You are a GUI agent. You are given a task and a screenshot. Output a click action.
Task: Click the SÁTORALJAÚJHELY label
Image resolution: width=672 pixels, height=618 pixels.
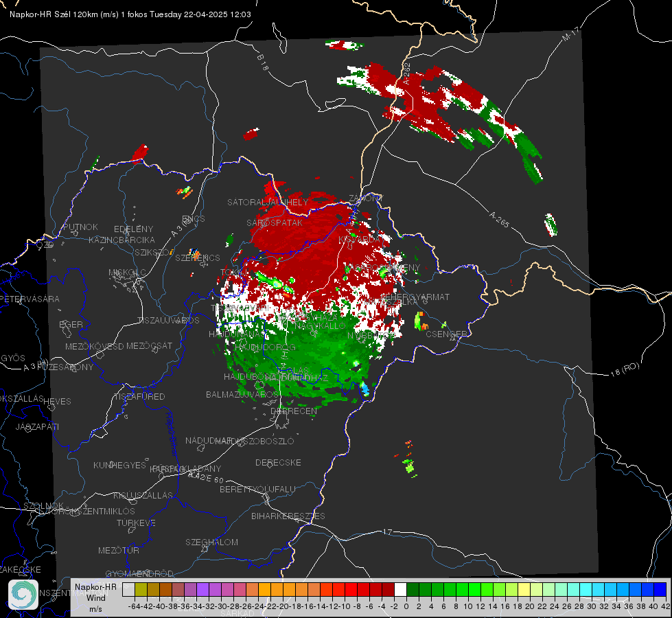(x=268, y=202)
